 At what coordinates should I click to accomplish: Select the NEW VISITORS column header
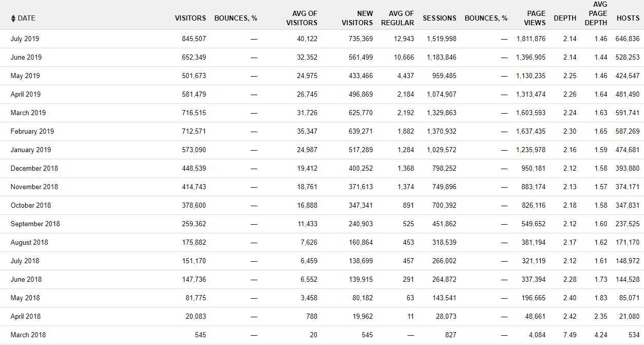357,18
